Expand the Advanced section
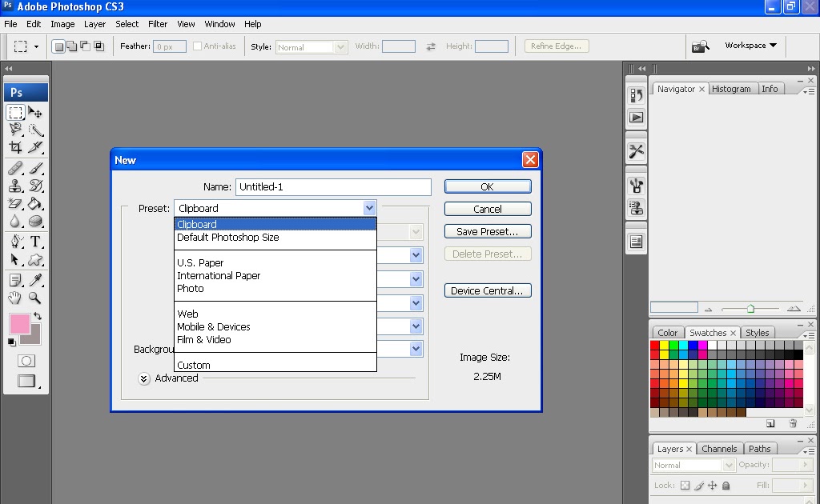 point(144,378)
